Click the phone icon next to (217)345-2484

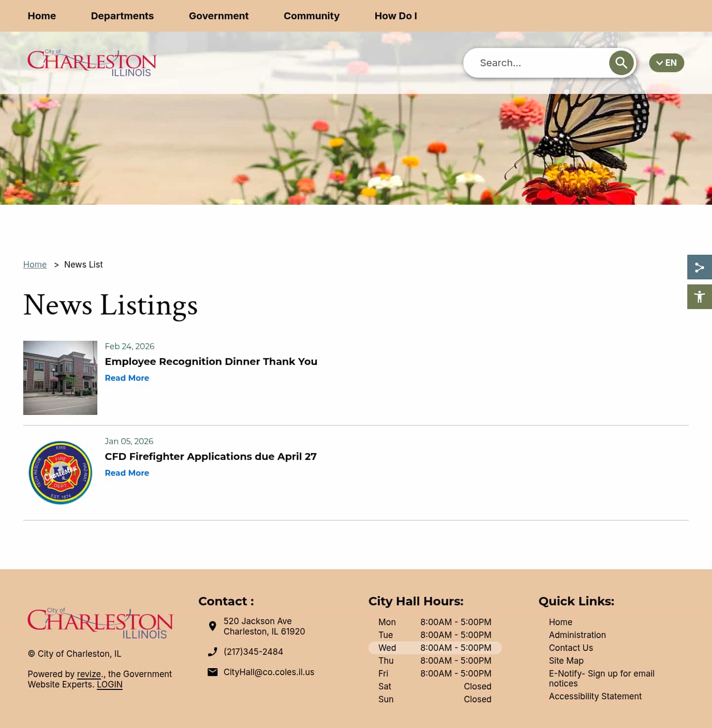[x=213, y=651]
